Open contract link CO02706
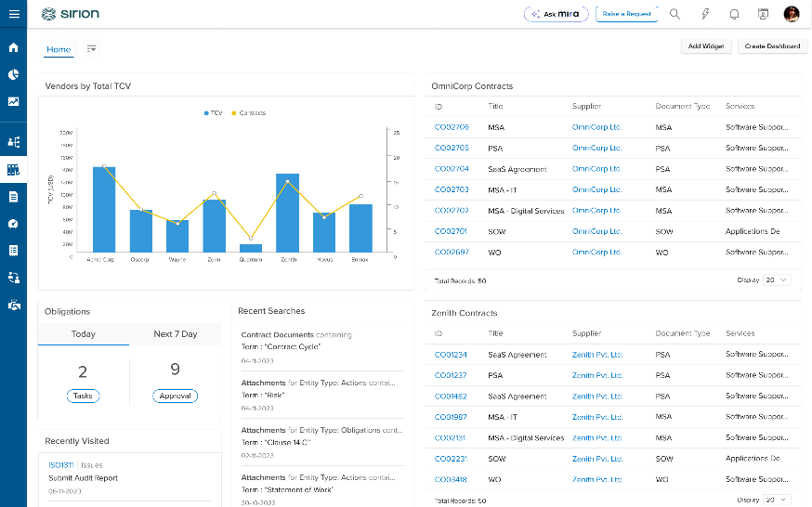This screenshot has width=812, height=507. pos(452,126)
